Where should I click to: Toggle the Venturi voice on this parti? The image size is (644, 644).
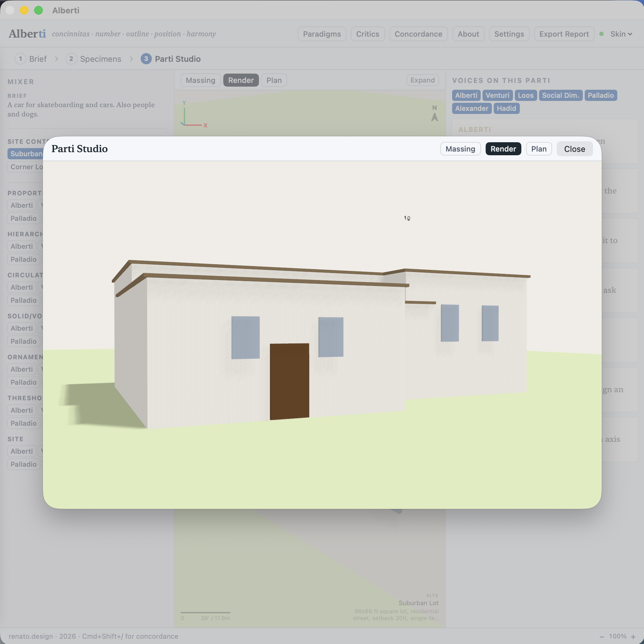pyautogui.click(x=497, y=95)
